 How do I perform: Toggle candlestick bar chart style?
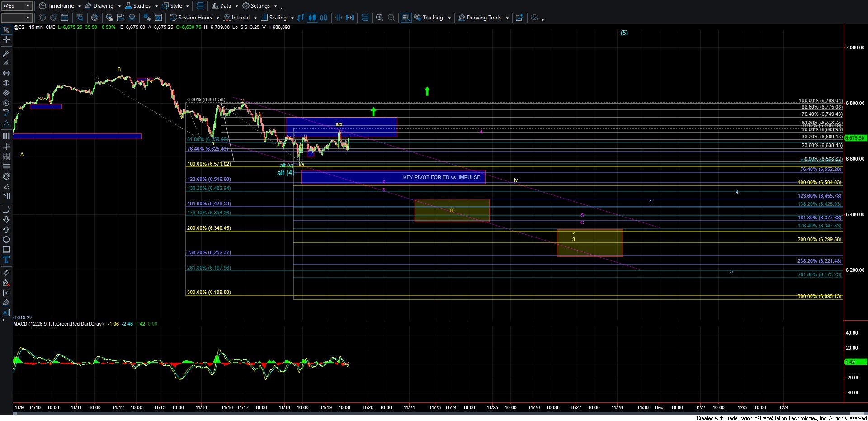[312, 18]
